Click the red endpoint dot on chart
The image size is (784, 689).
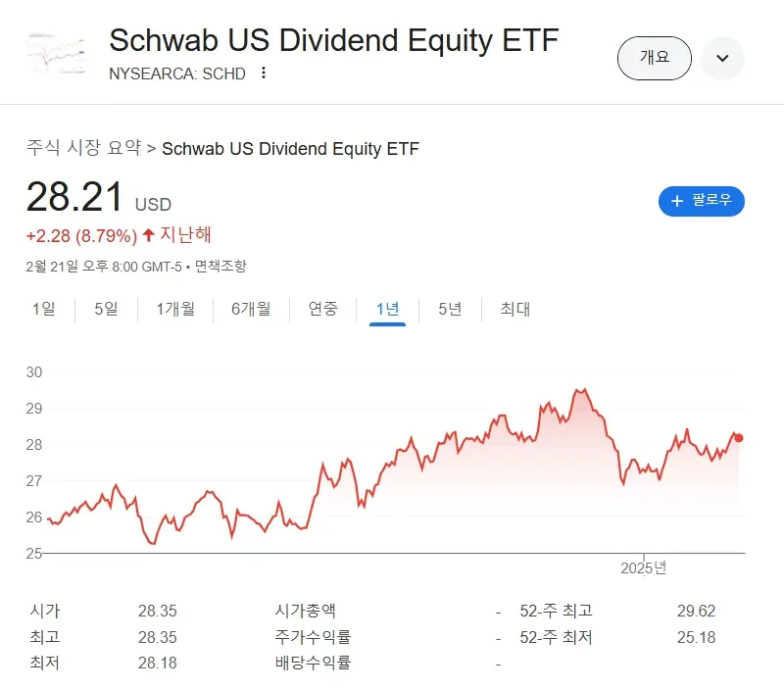point(739,438)
